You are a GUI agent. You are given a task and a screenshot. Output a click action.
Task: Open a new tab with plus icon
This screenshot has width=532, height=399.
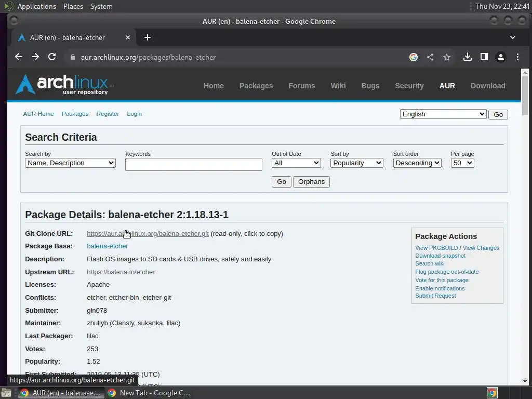point(147,37)
